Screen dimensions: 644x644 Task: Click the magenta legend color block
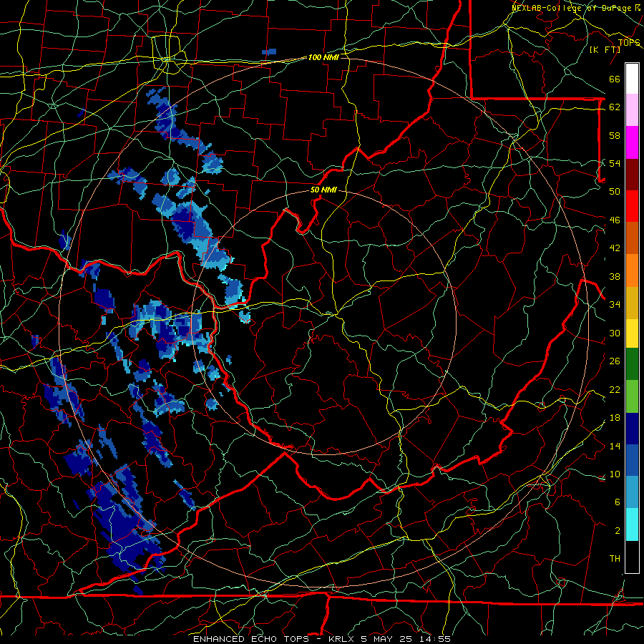click(632, 142)
